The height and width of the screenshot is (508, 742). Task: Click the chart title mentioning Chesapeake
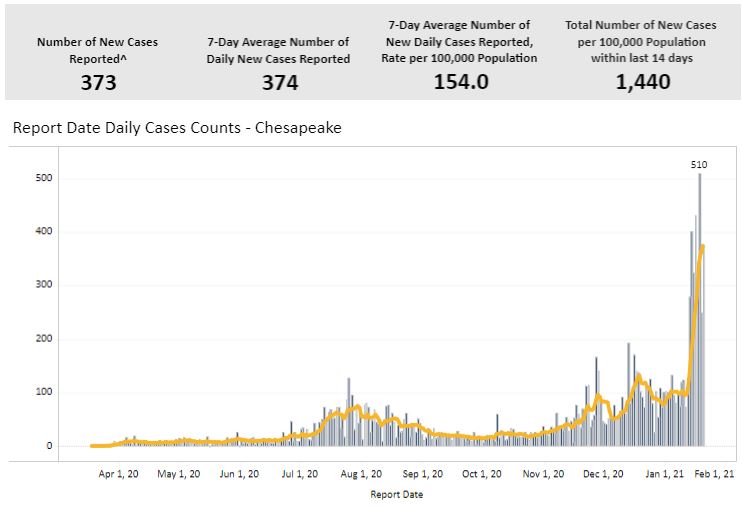click(x=177, y=128)
